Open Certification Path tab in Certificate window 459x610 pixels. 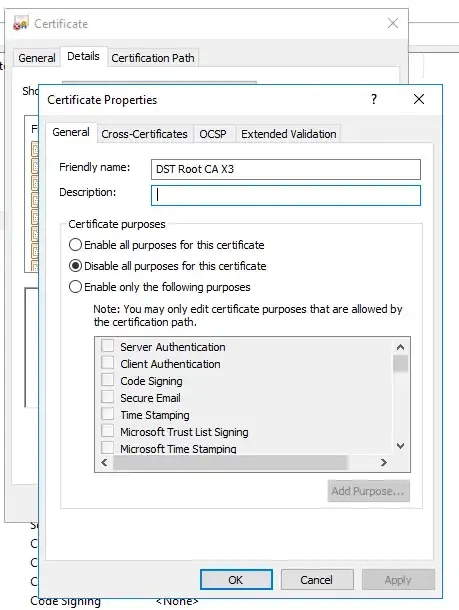153,58
